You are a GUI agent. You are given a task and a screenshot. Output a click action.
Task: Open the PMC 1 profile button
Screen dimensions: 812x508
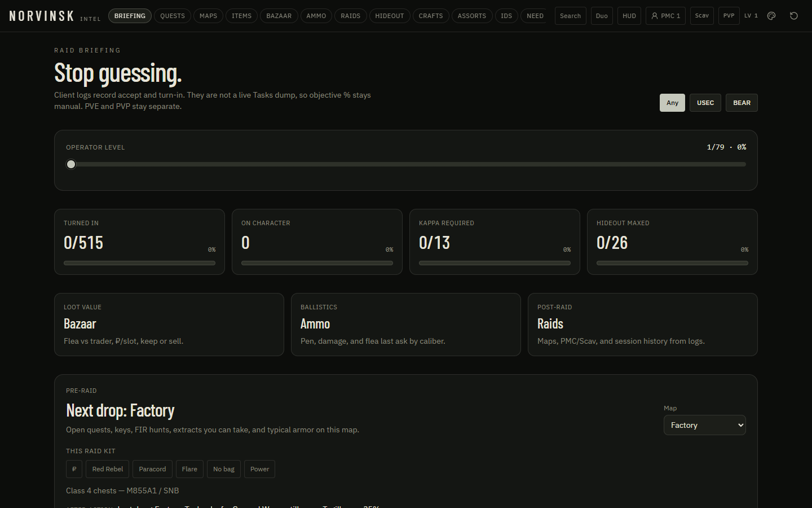[666, 16]
